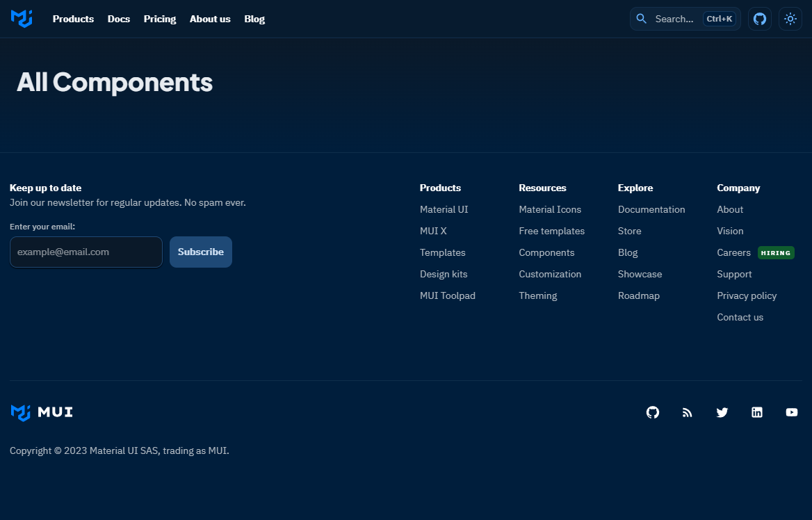Open the Products menu
Image resolution: width=812 pixels, height=520 pixels.
click(x=73, y=19)
